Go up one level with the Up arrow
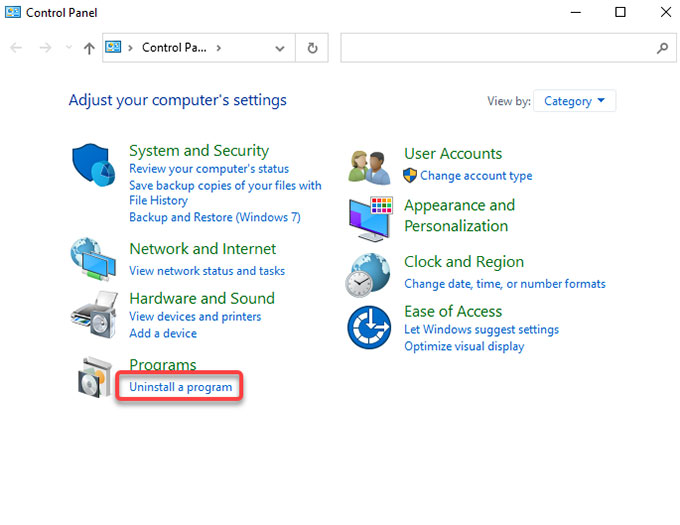Image resolution: width=680 pixels, height=525 pixels. pos(89,48)
